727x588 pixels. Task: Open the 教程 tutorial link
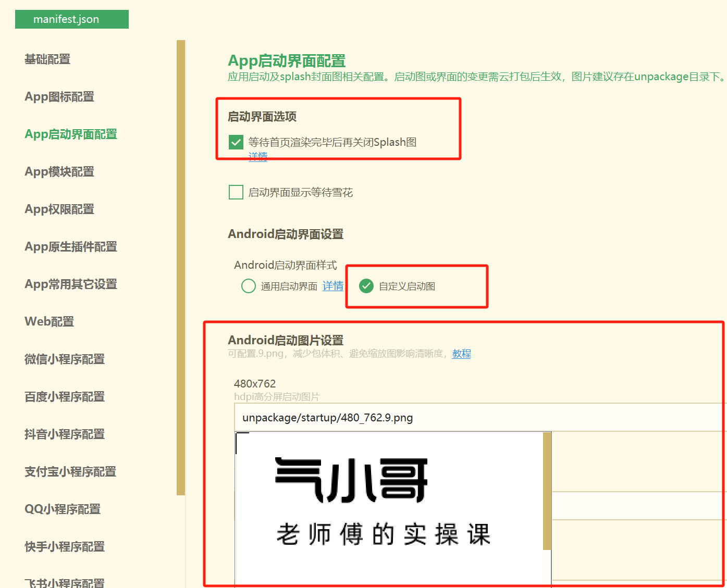[462, 354]
